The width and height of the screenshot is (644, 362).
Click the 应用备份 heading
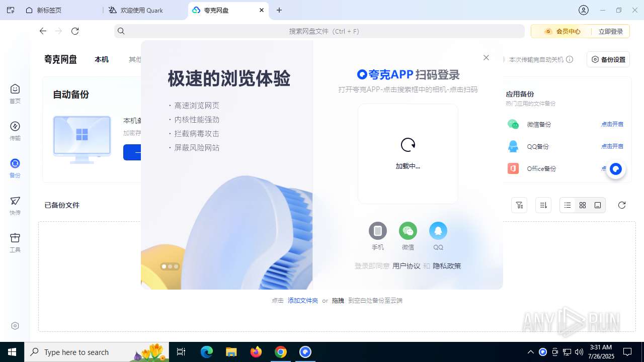pyautogui.click(x=520, y=94)
